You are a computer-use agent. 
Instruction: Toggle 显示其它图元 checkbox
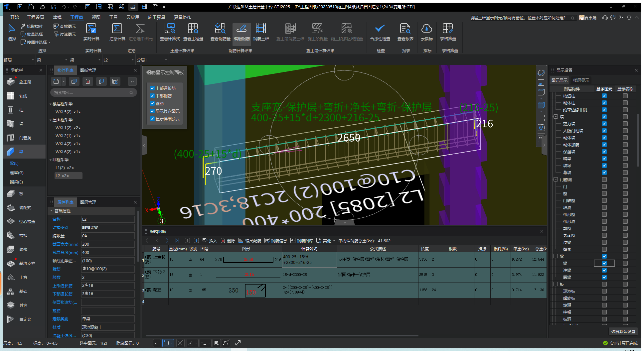point(152,111)
